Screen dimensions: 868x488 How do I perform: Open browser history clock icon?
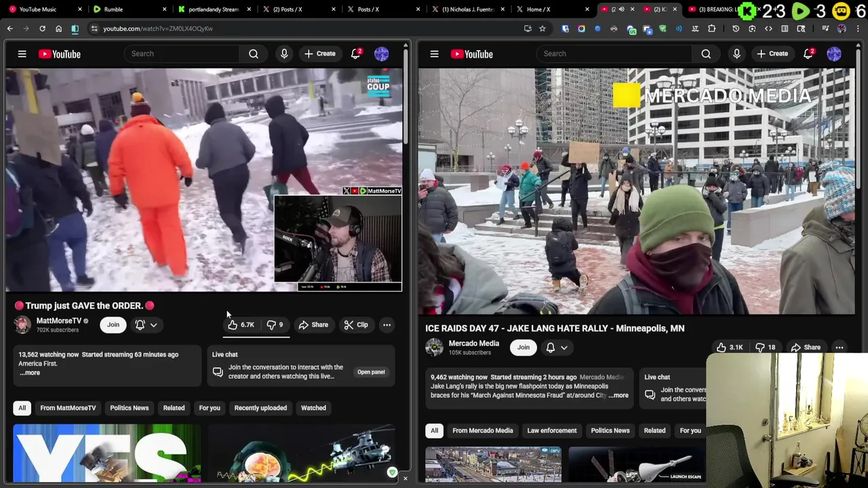coord(736,28)
